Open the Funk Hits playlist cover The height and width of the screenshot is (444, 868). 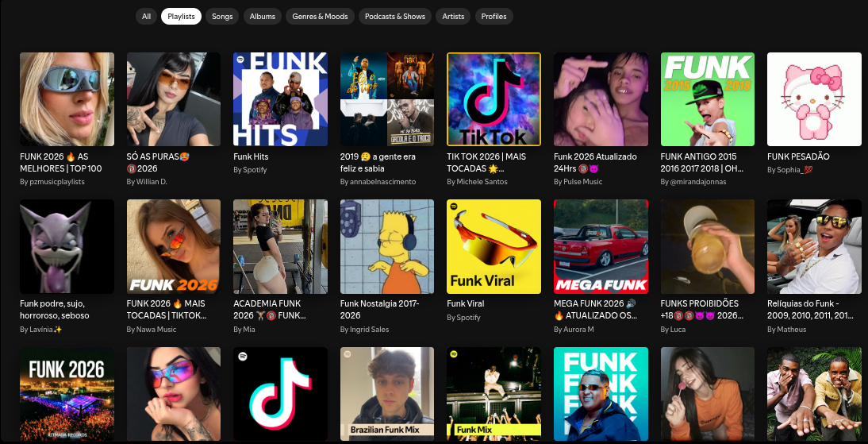[281, 99]
